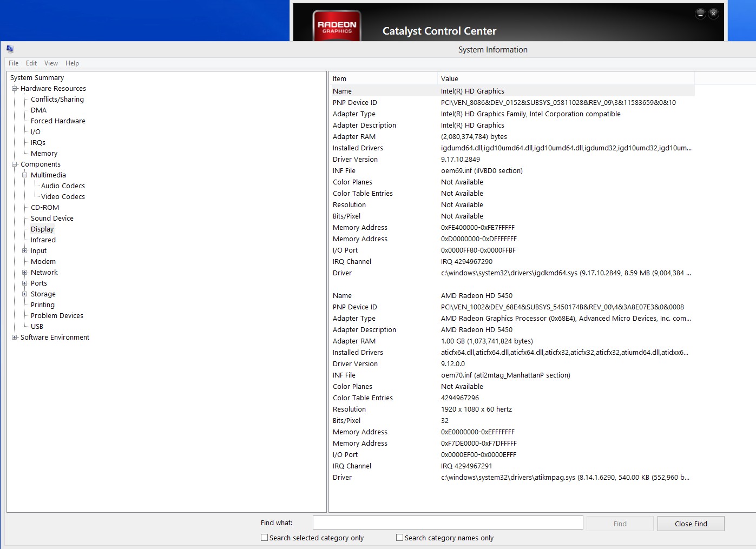The width and height of the screenshot is (756, 549).
Task: Open the Edit menu
Action: (x=31, y=63)
